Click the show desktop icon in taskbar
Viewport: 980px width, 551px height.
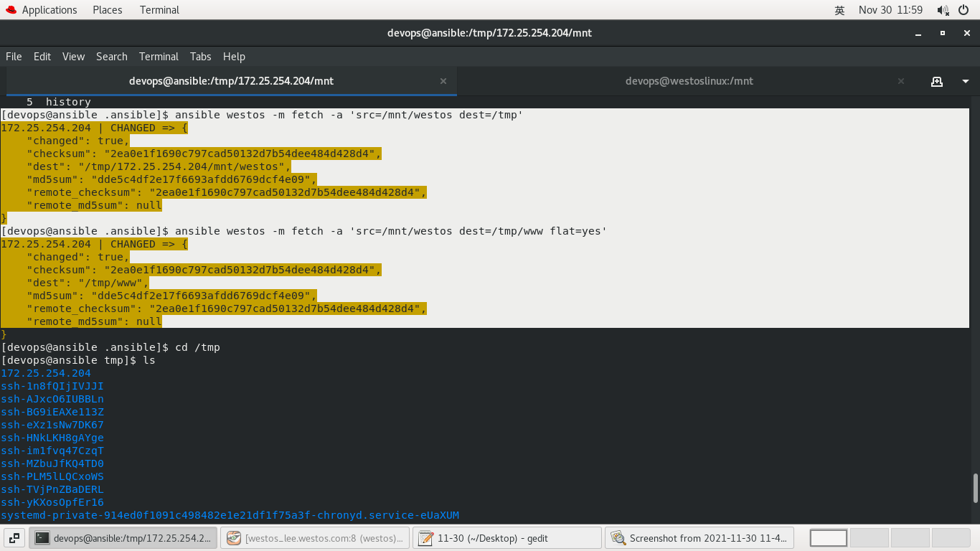[15, 537]
